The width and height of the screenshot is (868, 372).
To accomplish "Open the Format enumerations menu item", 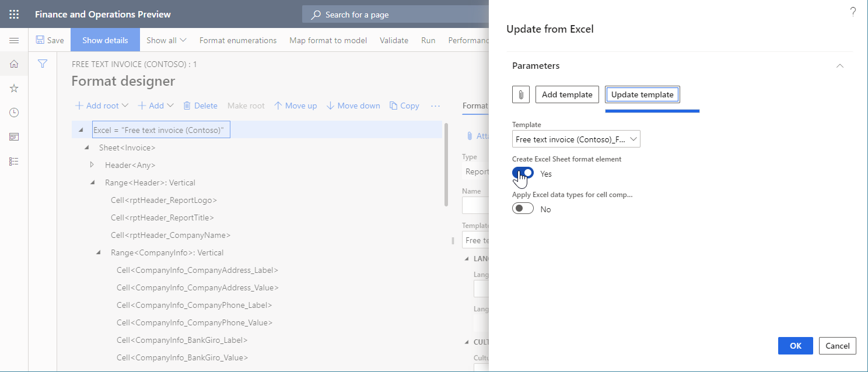I will tap(238, 40).
